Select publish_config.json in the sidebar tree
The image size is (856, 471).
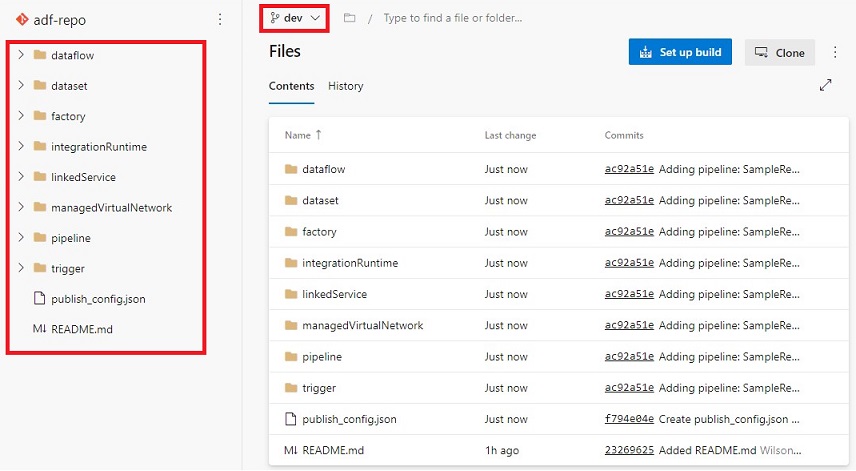pos(98,299)
